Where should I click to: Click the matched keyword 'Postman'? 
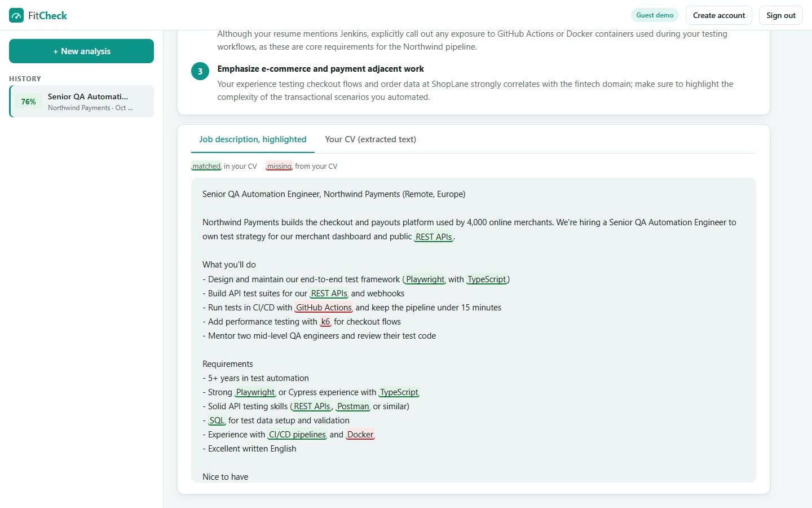pos(353,406)
